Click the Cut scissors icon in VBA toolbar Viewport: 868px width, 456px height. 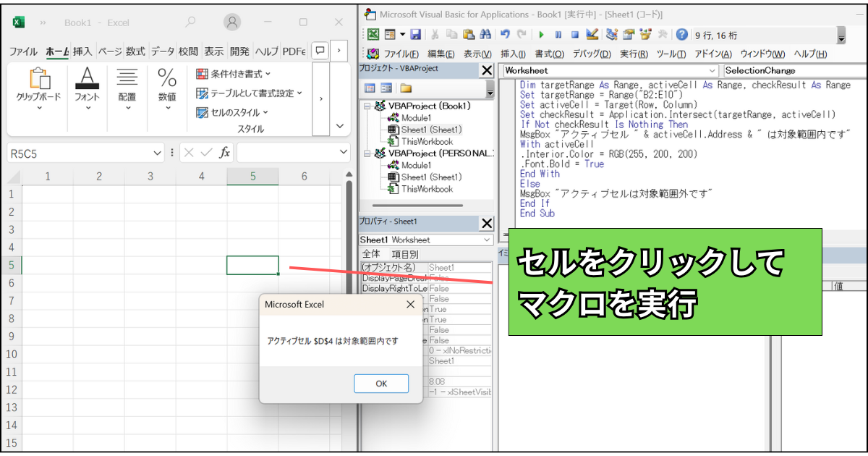point(435,34)
